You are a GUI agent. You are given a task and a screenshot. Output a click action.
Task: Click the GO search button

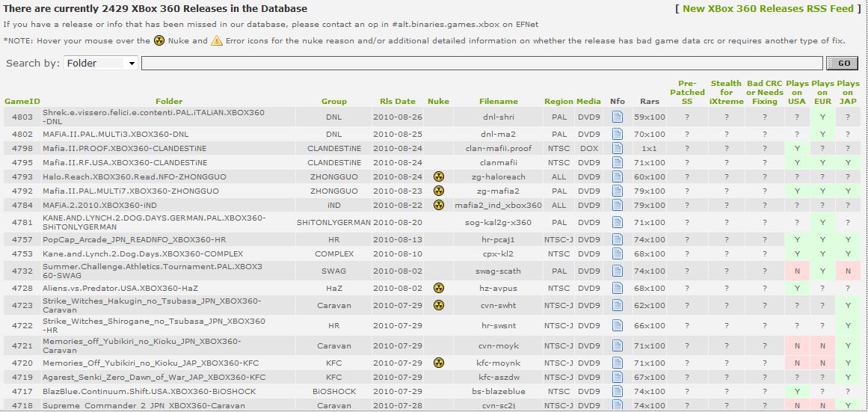(842, 63)
